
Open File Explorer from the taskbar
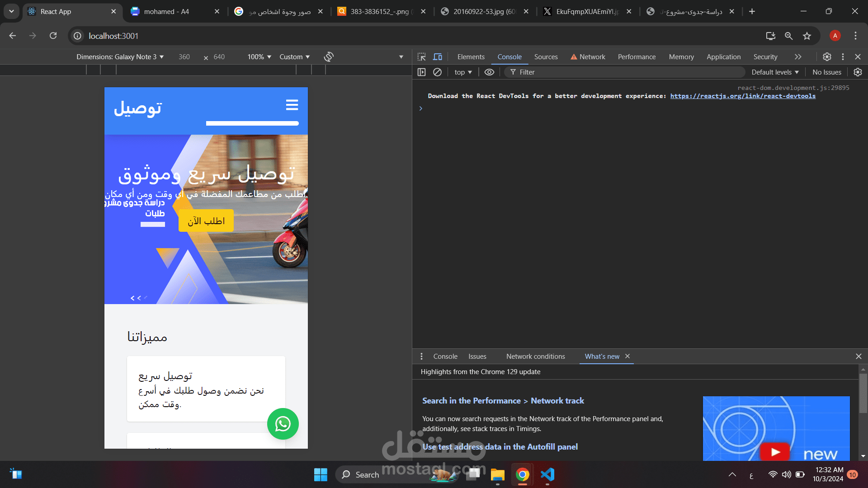(498, 474)
